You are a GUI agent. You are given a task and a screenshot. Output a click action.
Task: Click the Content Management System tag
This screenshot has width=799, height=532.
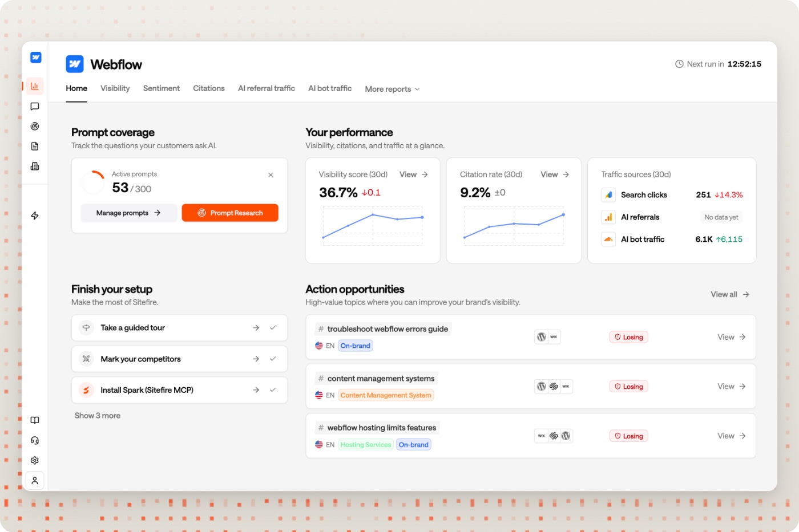coord(386,395)
